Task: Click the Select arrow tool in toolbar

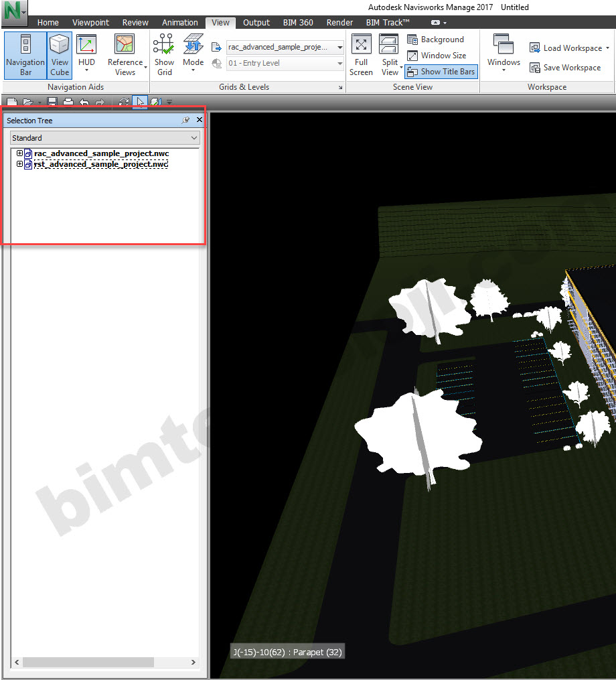Action: click(141, 103)
